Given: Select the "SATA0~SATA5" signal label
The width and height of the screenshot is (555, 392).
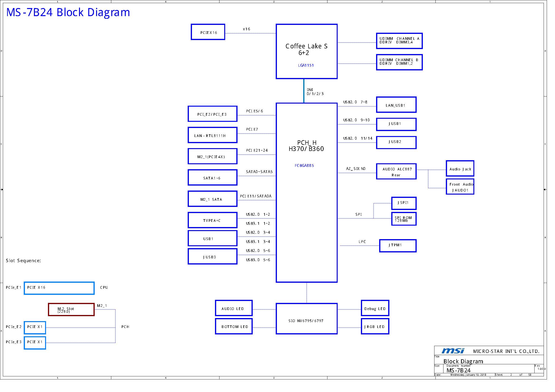Looking at the screenshot, I should tap(259, 172).
